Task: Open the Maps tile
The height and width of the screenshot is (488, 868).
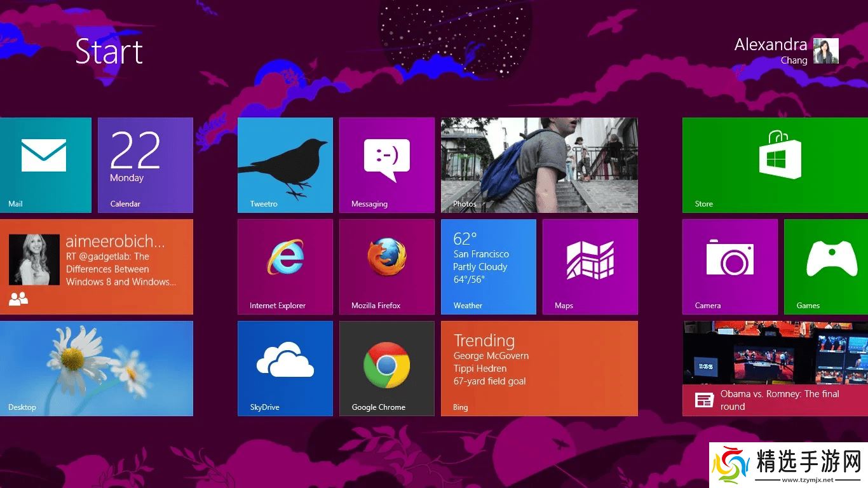Action: [x=590, y=266]
